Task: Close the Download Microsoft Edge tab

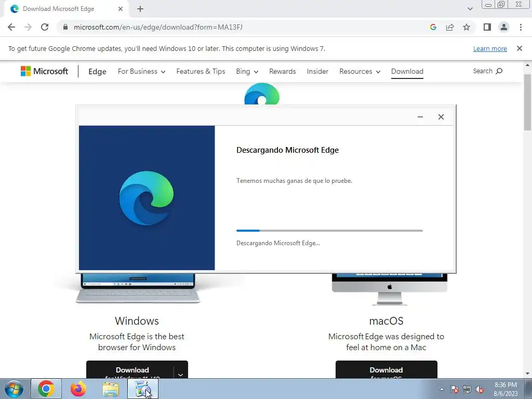Action: pos(121,9)
